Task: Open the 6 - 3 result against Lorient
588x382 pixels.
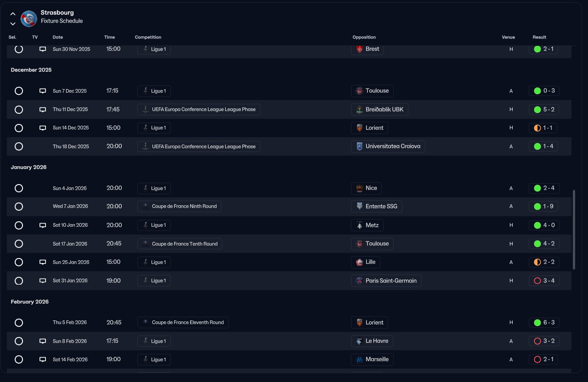Action: [544, 323]
